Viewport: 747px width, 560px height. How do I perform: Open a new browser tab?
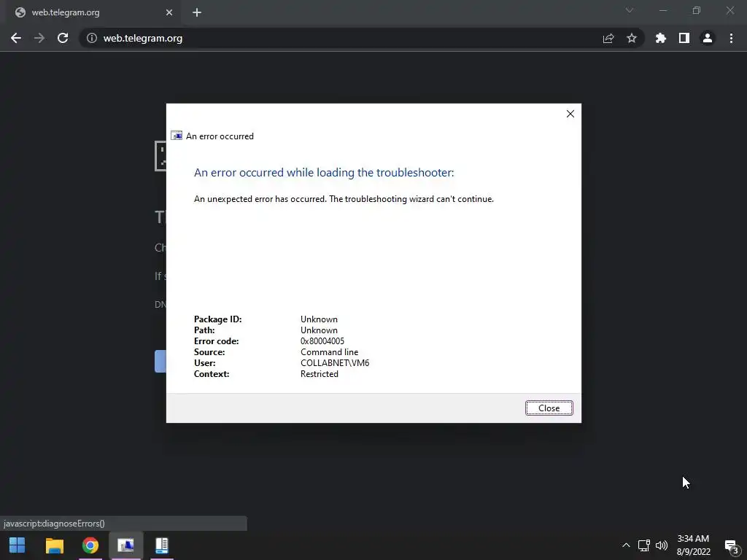(197, 12)
